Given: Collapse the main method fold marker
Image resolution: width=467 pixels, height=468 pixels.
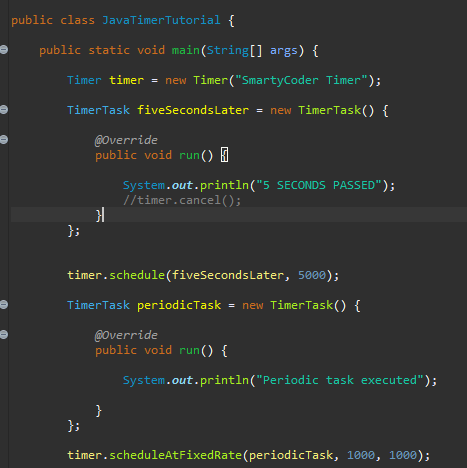Looking at the screenshot, I should (4, 50).
